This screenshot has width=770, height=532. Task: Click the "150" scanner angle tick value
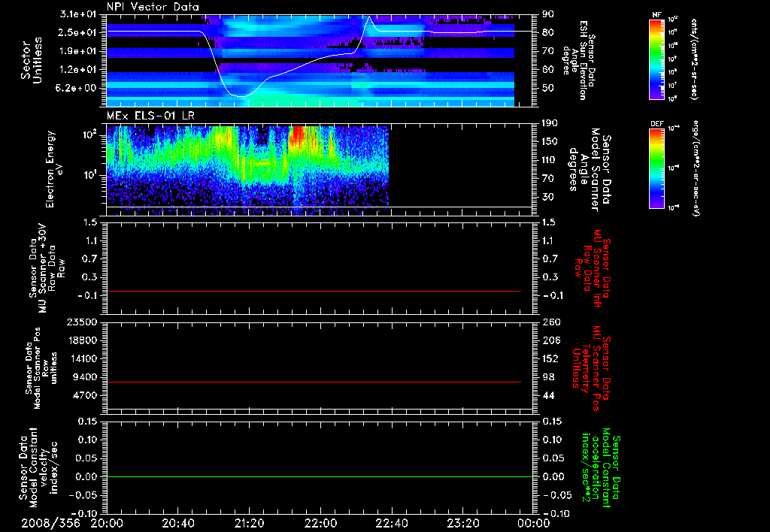551,141
